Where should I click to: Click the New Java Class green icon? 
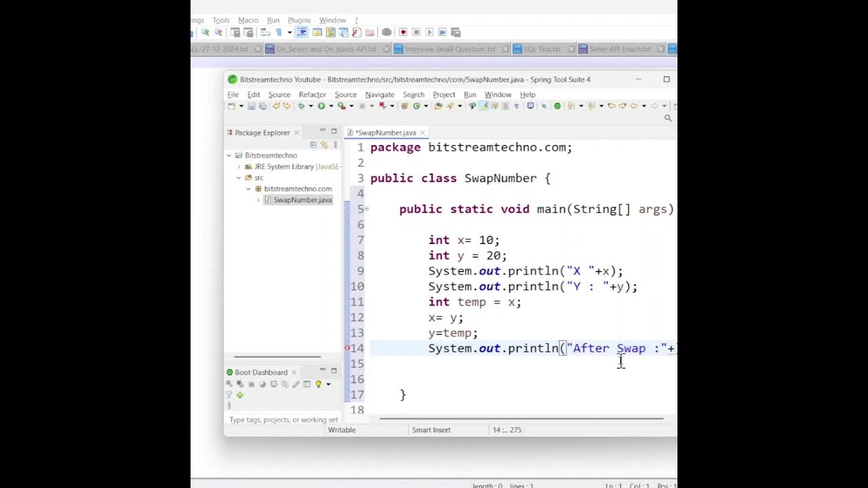[416, 106]
